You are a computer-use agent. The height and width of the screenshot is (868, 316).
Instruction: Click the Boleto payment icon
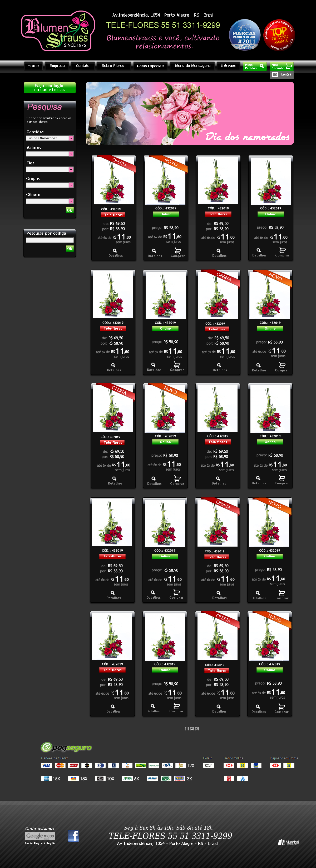208,765
